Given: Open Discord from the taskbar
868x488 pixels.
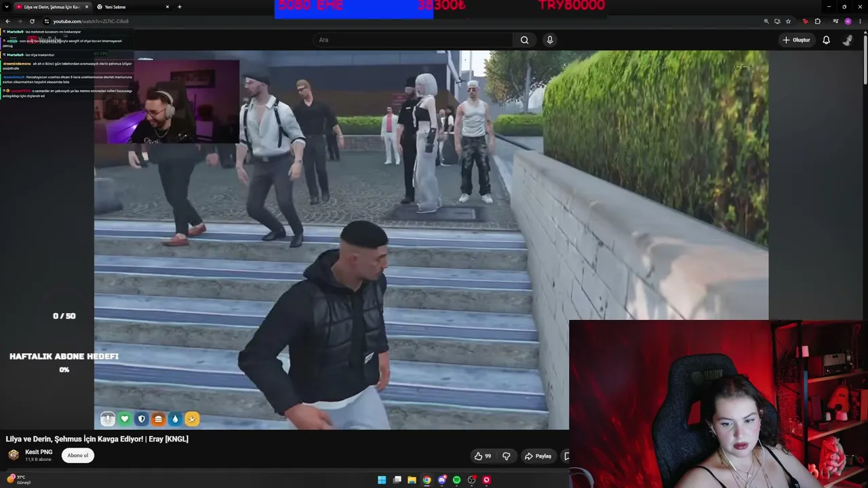Looking at the screenshot, I should click(441, 480).
